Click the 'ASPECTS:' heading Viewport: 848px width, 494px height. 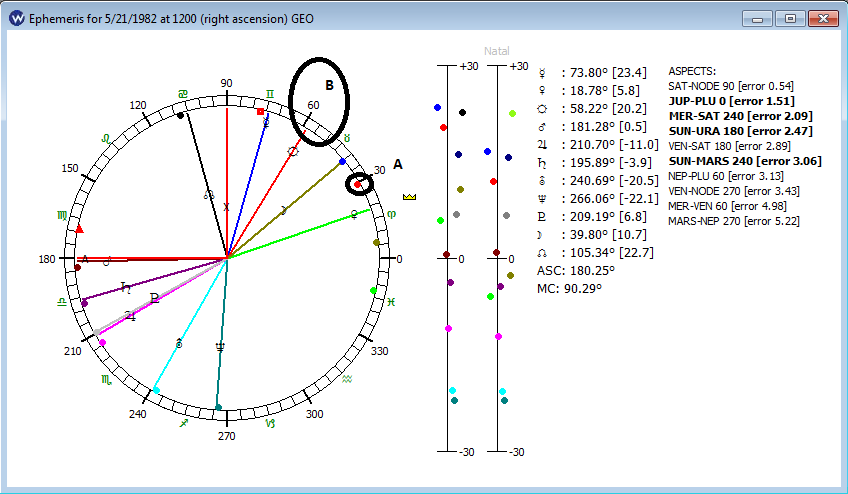(692, 71)
